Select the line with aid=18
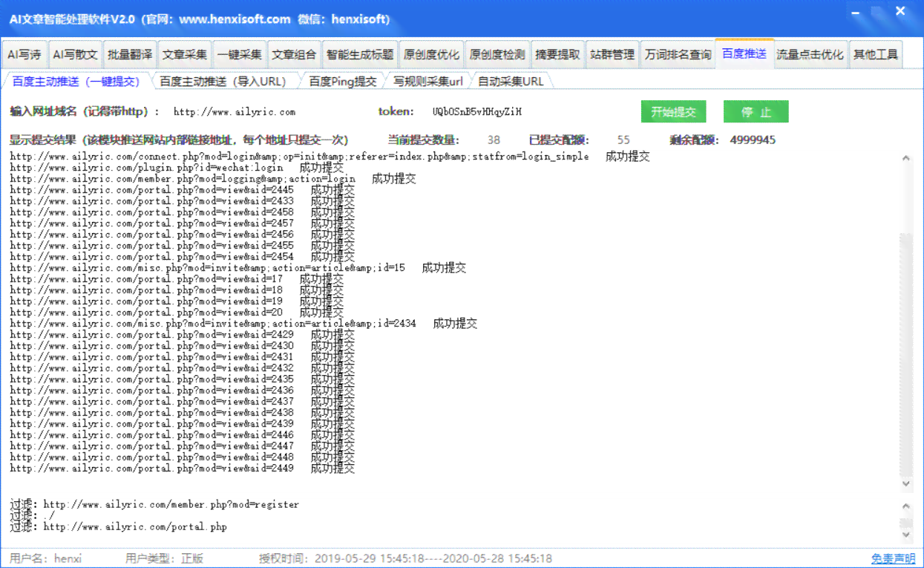This screenshot has width=924, height=568. pyautogui.click(x=177, y=290)
